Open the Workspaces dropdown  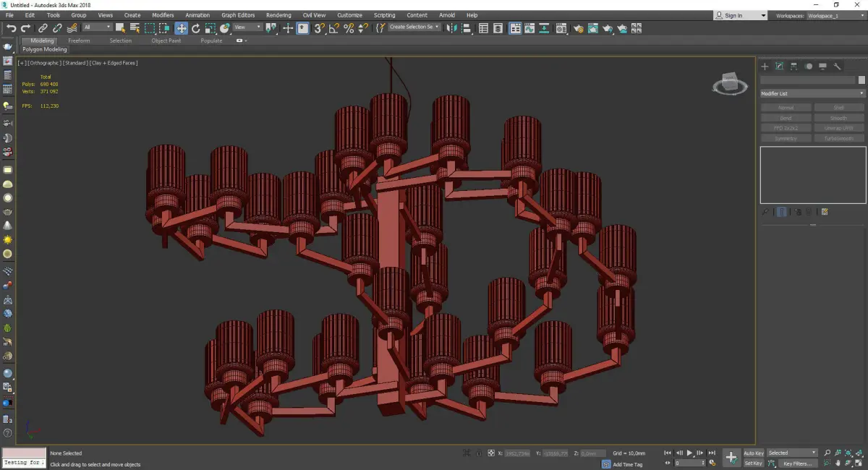835,15
